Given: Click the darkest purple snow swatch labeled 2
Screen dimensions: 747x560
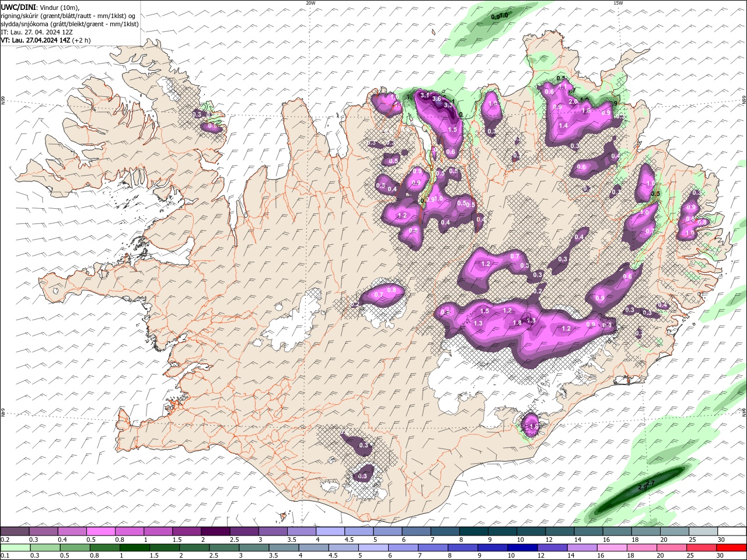Looking at the screenshot, I should [x=215, y=531].
